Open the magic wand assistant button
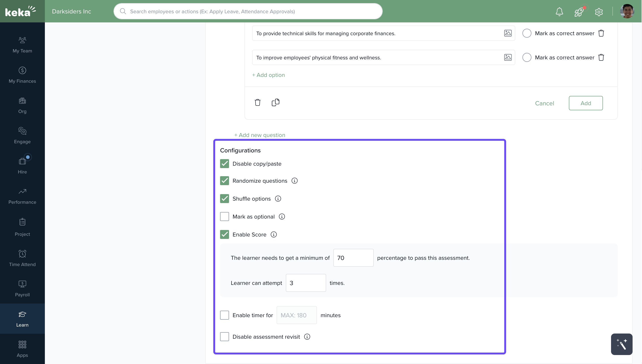The height and width of the screenshot is (364, 642). tap(622, 344)
